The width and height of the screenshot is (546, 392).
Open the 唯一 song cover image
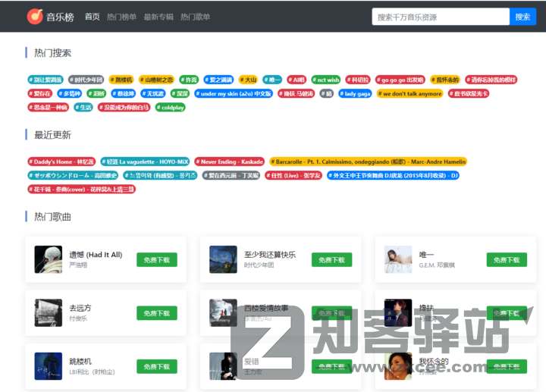398,259
